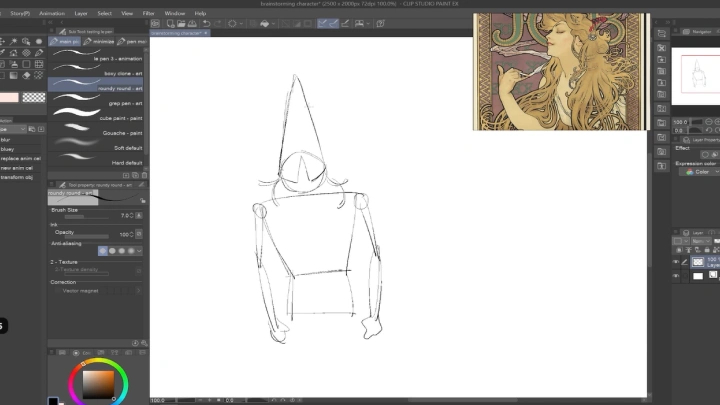
Task: Select the Pen tool icon in tool palette
Action: point(39,53)
